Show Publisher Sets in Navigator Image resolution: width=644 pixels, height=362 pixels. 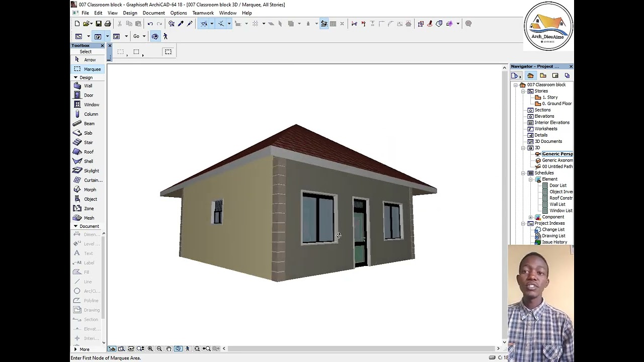(567, 75)
